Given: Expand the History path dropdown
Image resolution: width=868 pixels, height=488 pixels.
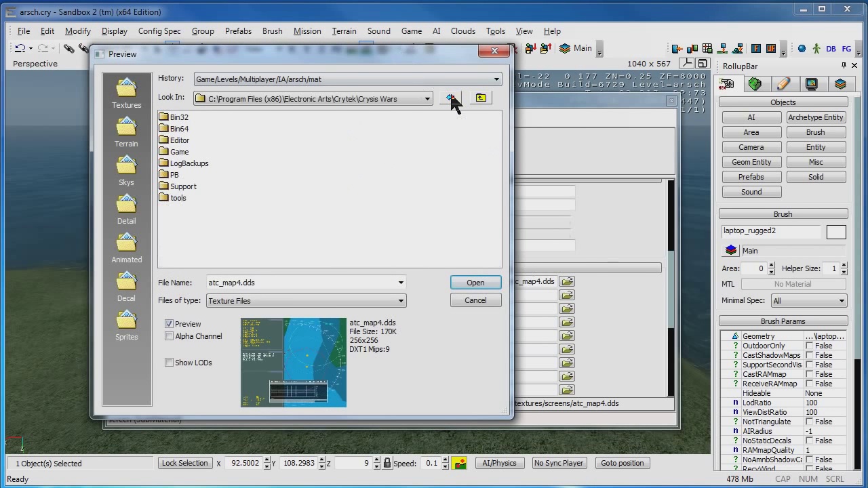Looking at the screenshot, I should point(496,79).
